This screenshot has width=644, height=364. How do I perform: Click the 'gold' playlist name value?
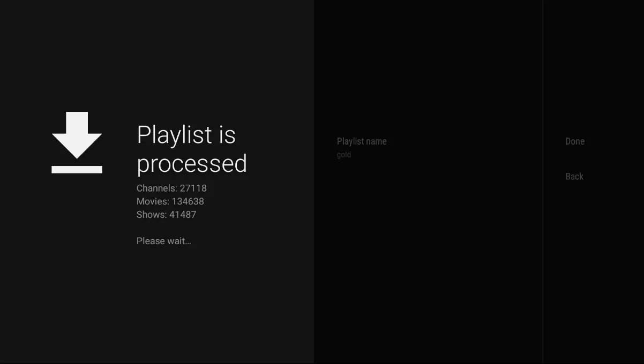[344, 155]
